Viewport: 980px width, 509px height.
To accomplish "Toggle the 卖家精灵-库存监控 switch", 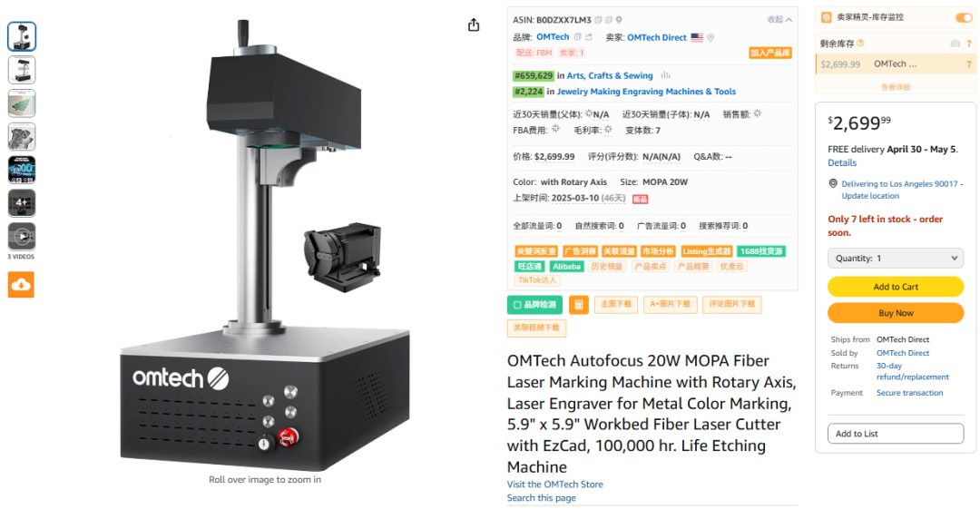I will (964, 17).
